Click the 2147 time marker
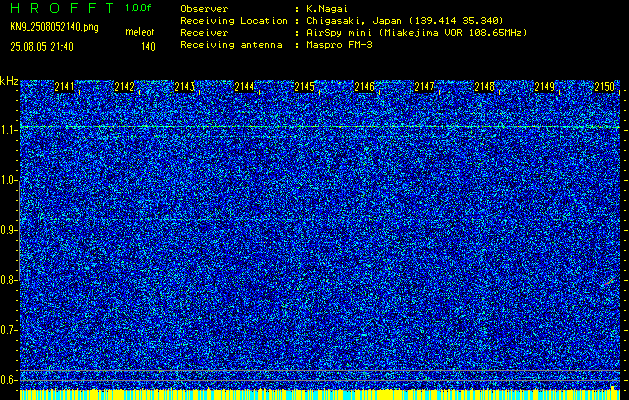The width and height of the screenshot is (629, 400). [424, 87]
